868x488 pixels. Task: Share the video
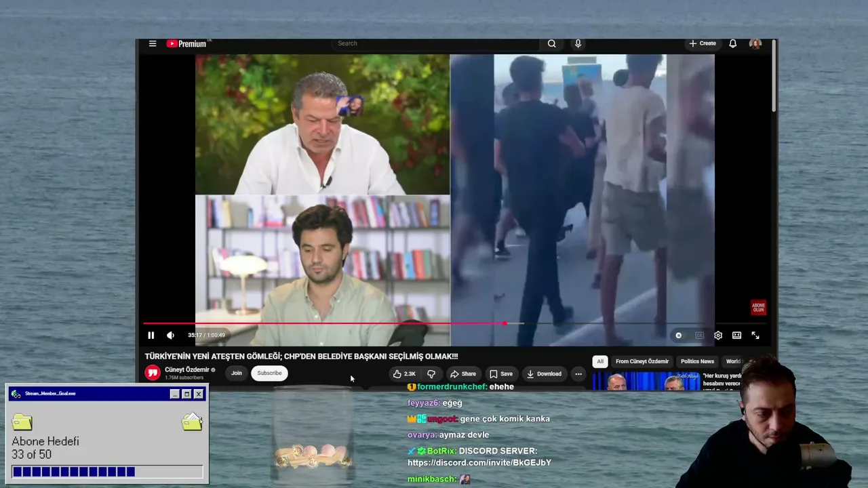click(x=464, y=373)
